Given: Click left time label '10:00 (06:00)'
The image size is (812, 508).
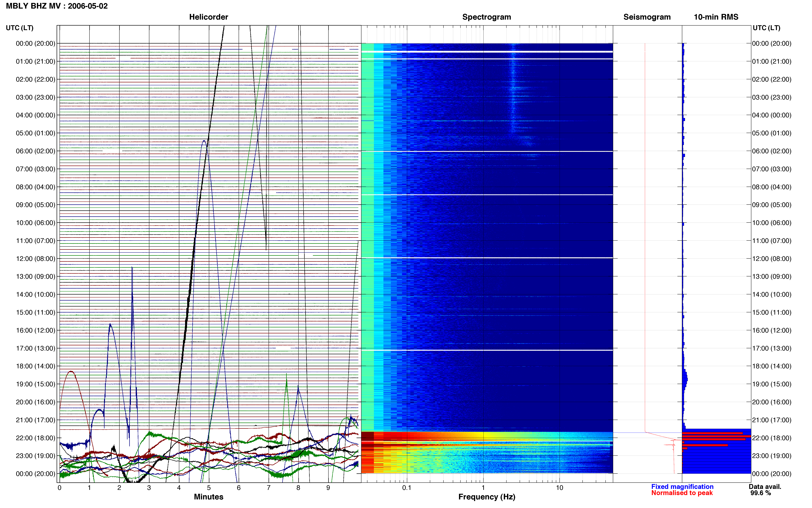Looking at the screenshot, I should click(36, 222).
